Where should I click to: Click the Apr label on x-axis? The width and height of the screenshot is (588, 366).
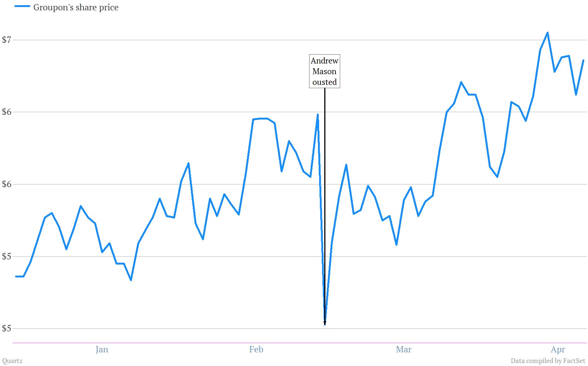click(558, 350)
